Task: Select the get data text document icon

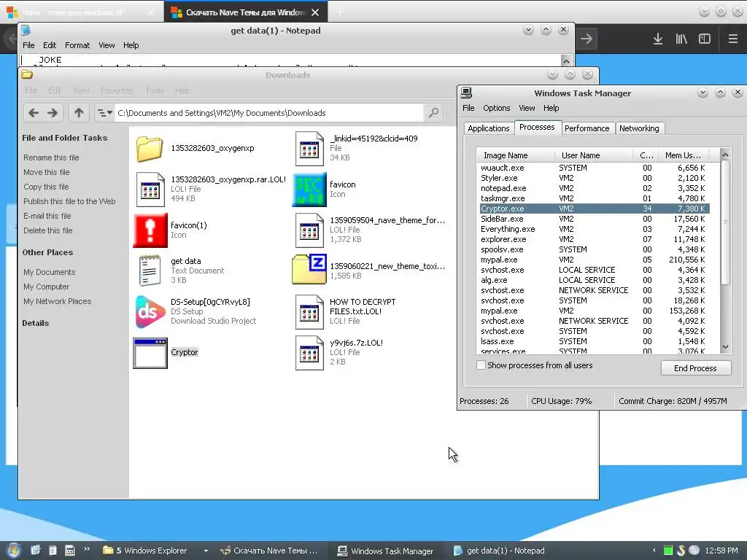Action: tap(150, 271)
